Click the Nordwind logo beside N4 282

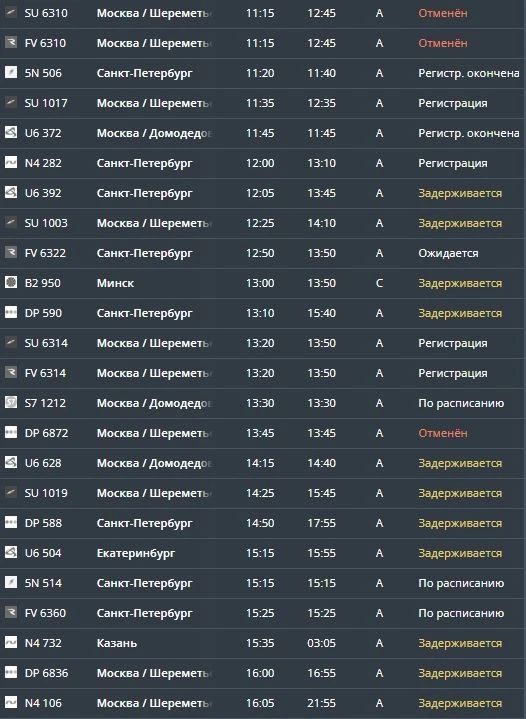click(11, 162)
